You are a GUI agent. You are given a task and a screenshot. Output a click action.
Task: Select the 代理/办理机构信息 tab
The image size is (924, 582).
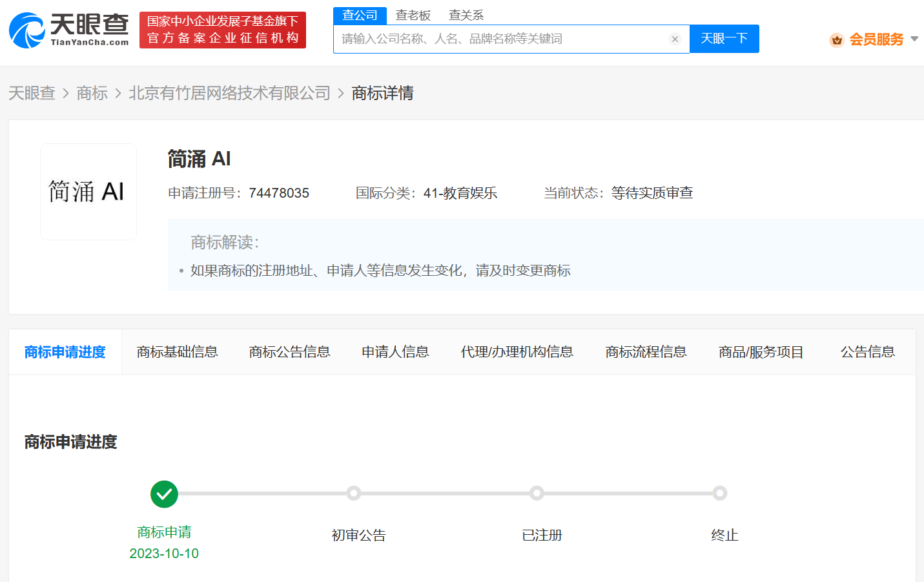point(517,352)
